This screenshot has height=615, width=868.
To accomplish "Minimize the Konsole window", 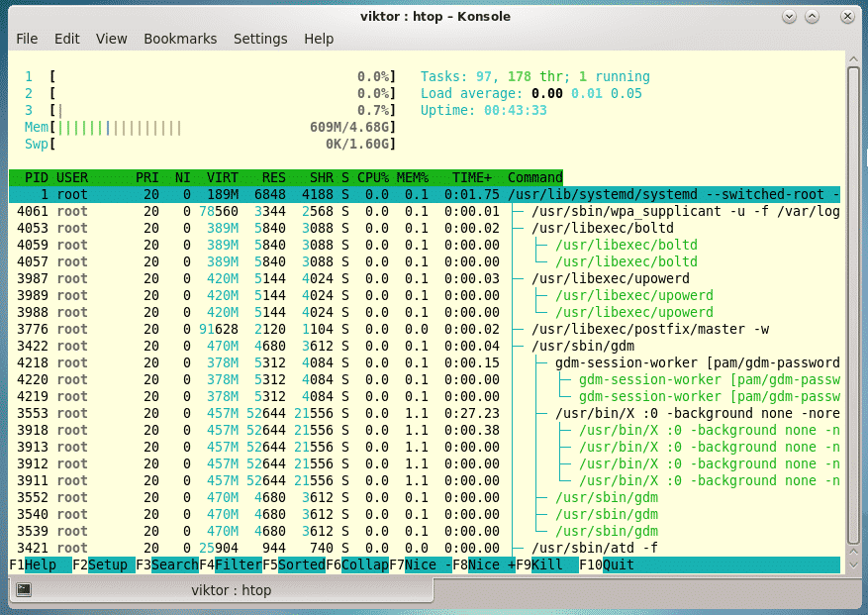I will click(x=789, y=16).
